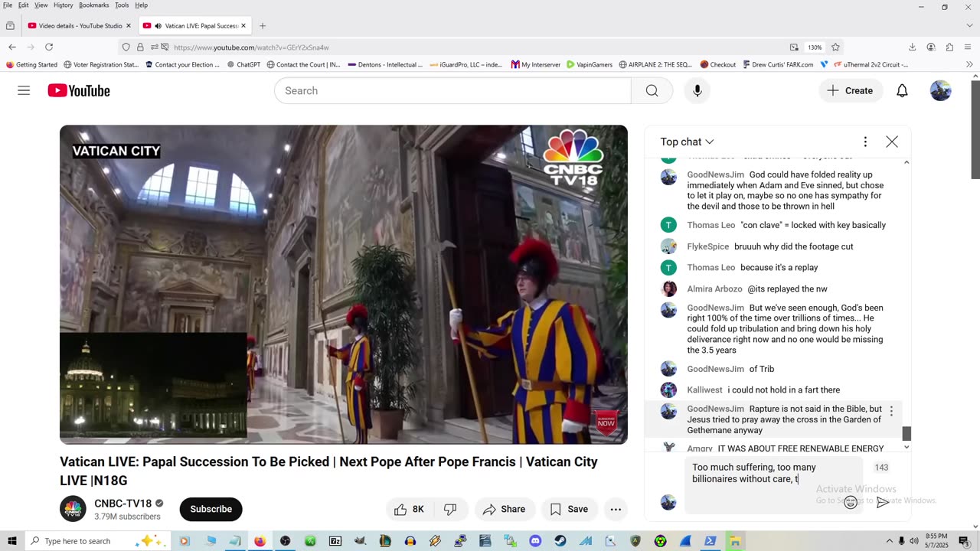Open the List all tabs dropdown
Screen dimensions: 980x551
pyautogui.click(x=969, y=26)
